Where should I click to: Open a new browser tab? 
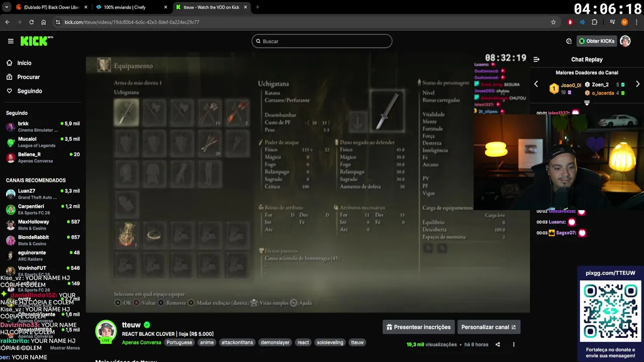(x=257, y=7)
